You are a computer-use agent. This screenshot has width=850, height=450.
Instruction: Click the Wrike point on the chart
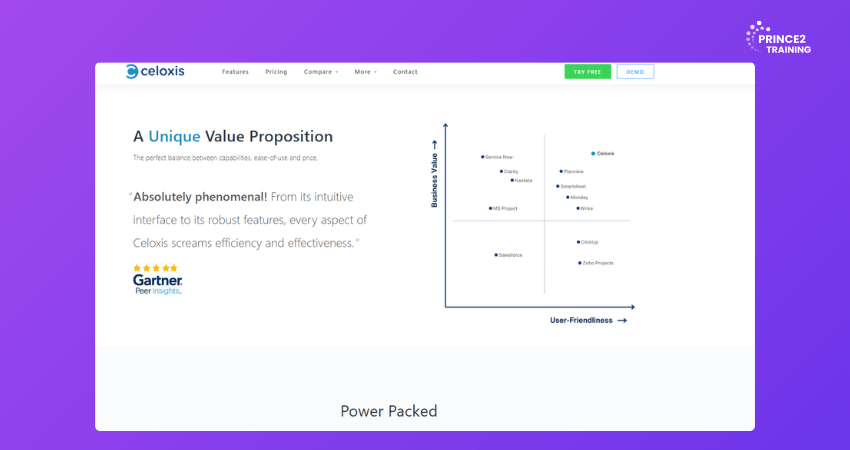[578, 208]
